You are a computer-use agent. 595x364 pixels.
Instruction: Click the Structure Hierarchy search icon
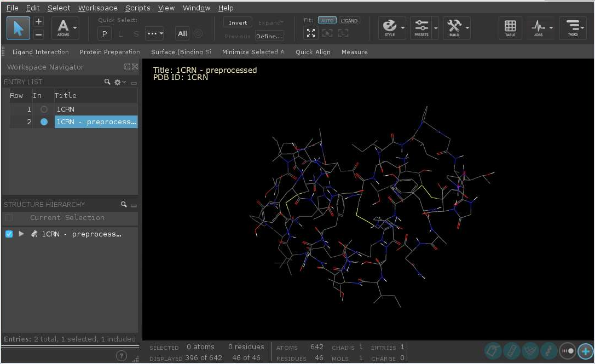[x=124, y=205]
